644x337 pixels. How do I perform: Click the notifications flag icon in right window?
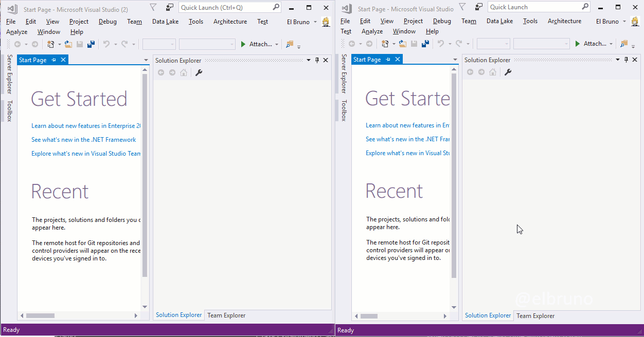(x=462, y=7)
